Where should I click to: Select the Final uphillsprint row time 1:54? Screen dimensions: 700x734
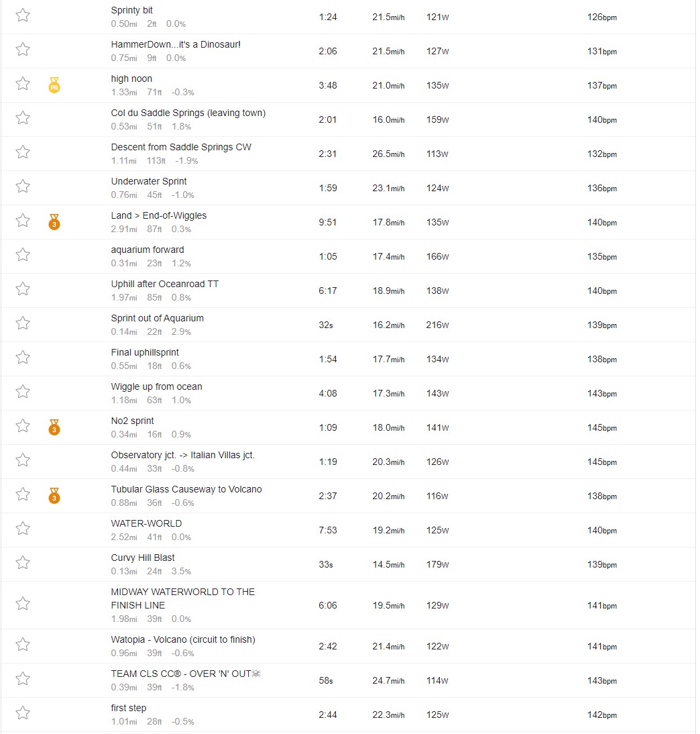tap(328, 359)
